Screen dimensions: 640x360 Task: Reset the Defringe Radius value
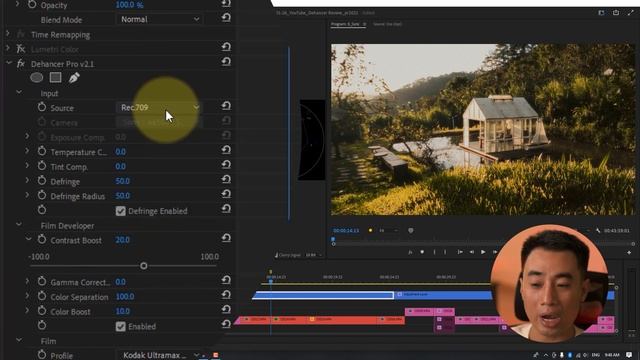coord(226,194)
